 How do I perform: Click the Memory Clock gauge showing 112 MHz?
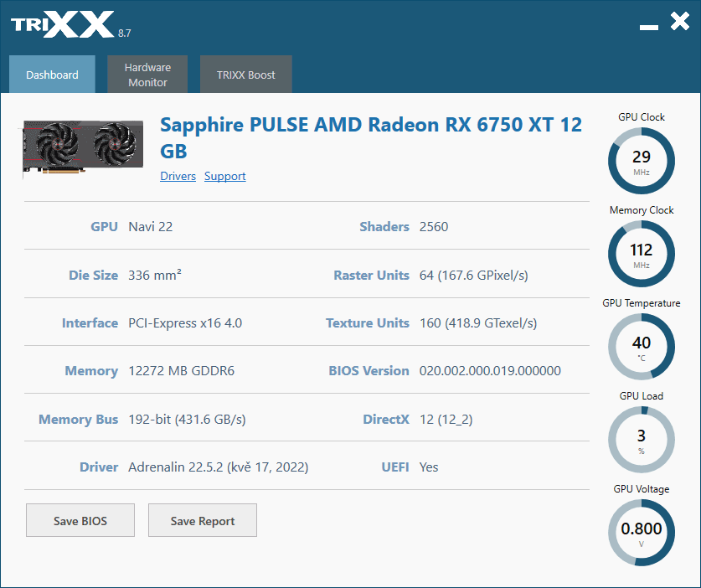pos(641,254)
